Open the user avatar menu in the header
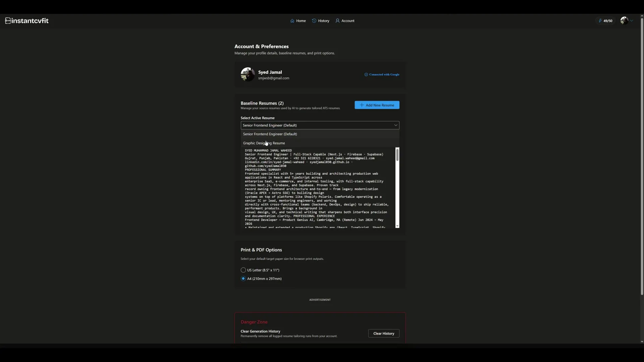Viewport: 644px width, 362px height. pos(627,21)
